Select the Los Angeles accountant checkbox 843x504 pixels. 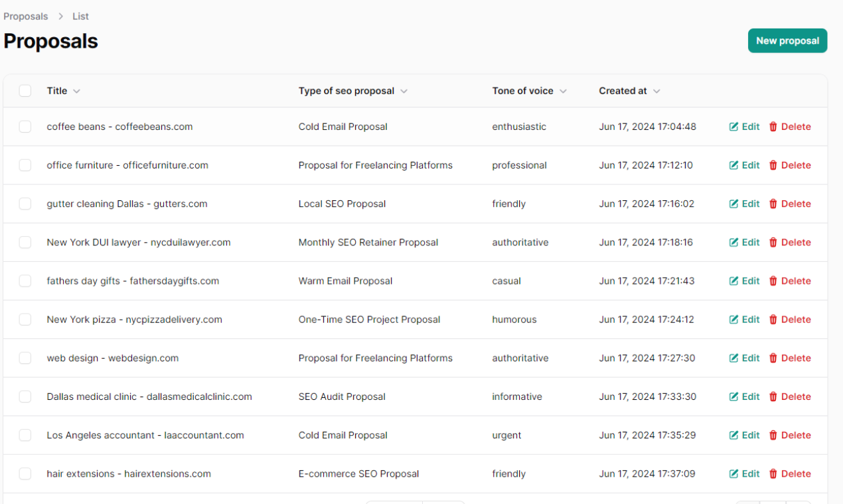pyautogui.click(x=25, y=435)
